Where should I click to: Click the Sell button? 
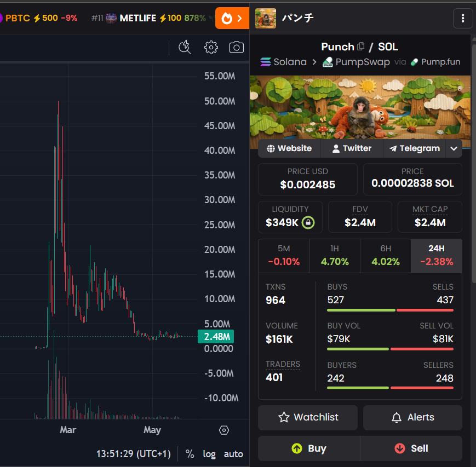point(411,448)
